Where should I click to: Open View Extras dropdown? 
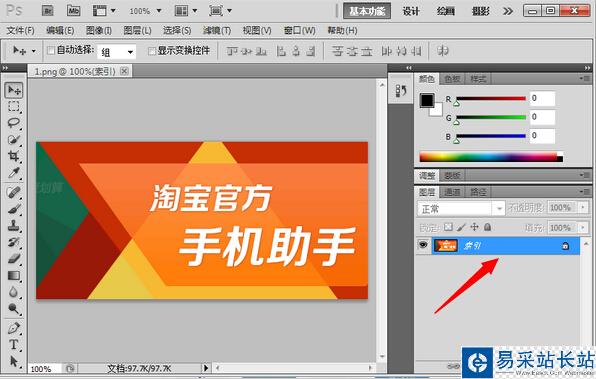[104, 11]
